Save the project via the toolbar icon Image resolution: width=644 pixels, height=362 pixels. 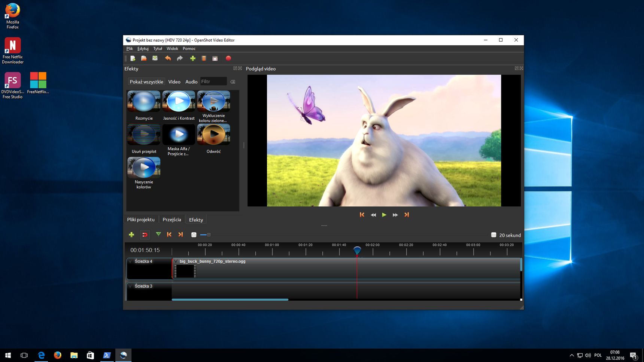pos(155,58)
